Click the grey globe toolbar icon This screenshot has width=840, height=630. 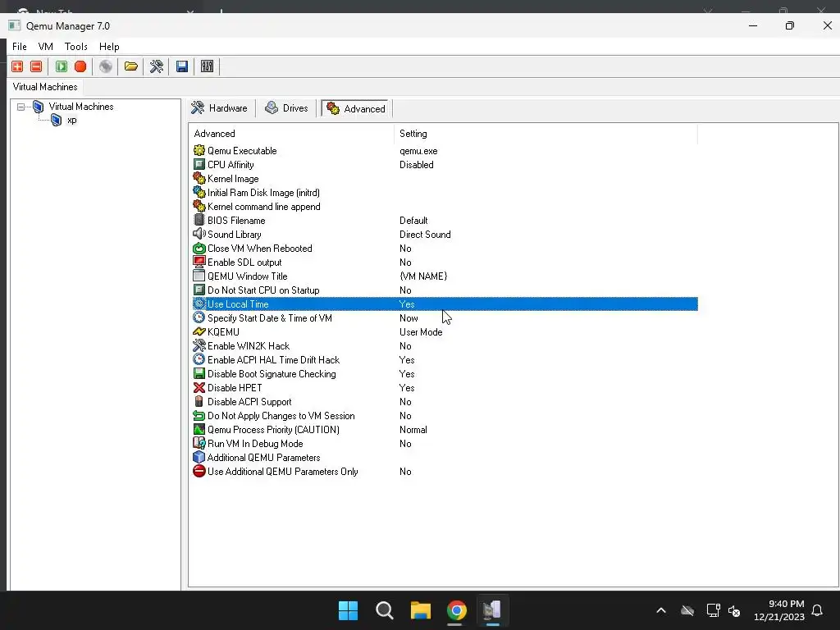[106, 66]
